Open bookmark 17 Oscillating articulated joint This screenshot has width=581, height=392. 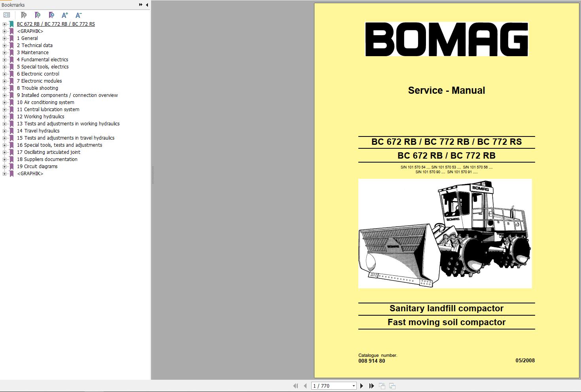(x=49, y=152)
